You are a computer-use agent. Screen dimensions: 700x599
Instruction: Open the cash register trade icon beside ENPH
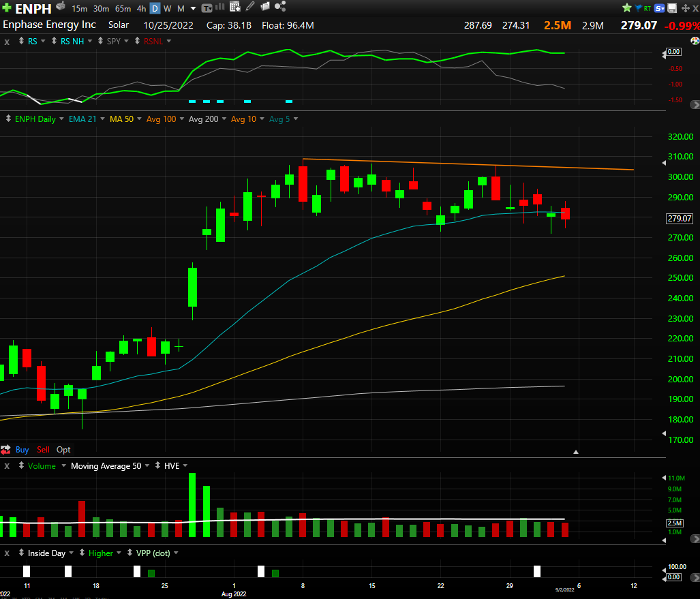point(61,6)
